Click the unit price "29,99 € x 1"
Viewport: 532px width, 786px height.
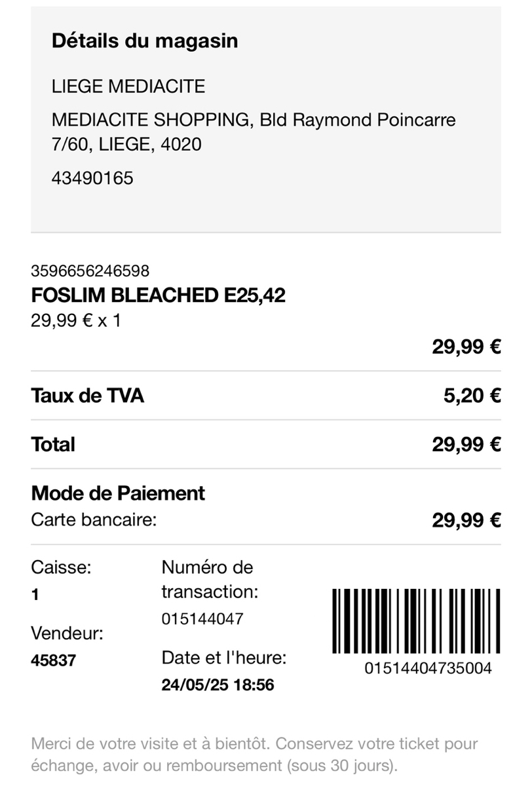[75, 321]
